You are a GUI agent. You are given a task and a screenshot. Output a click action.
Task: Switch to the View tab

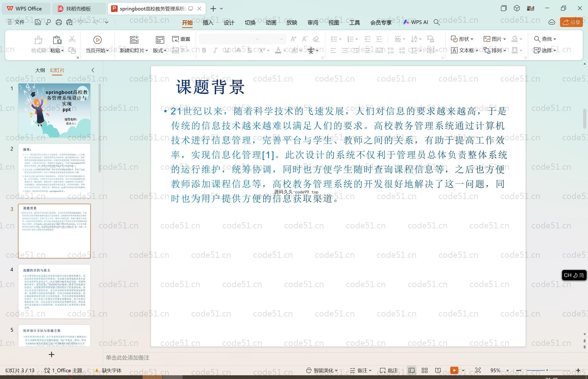click(333, 23)
